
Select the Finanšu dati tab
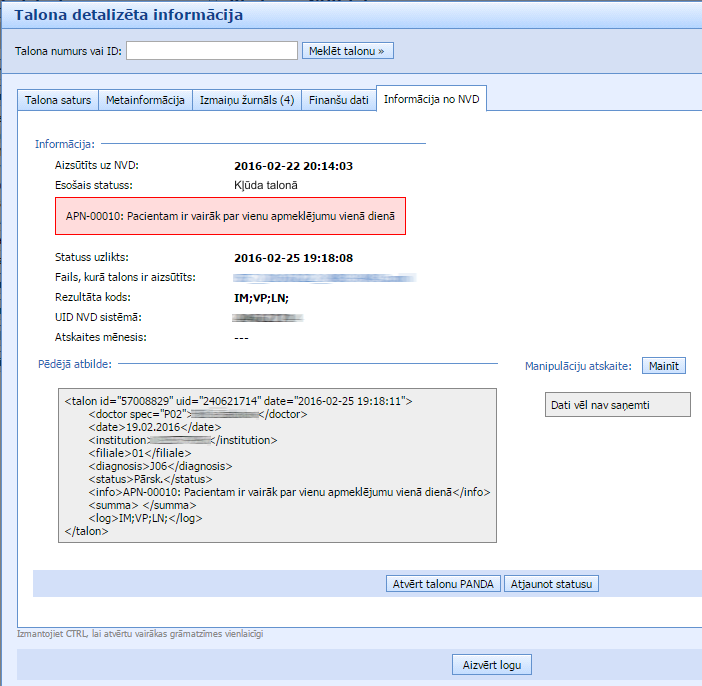click(x=338, y=100)
